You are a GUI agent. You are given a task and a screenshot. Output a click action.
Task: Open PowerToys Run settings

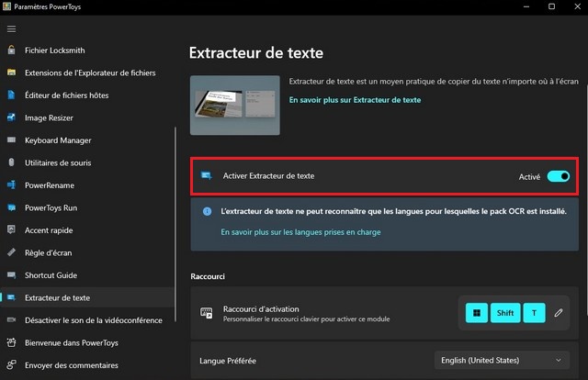88,207
